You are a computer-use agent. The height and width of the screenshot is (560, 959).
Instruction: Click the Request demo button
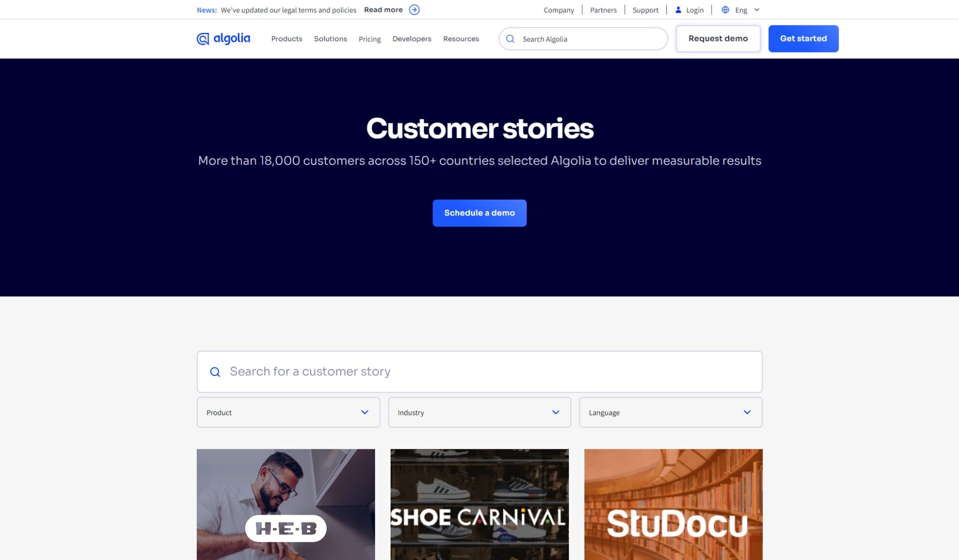click(x=718, y=39)
